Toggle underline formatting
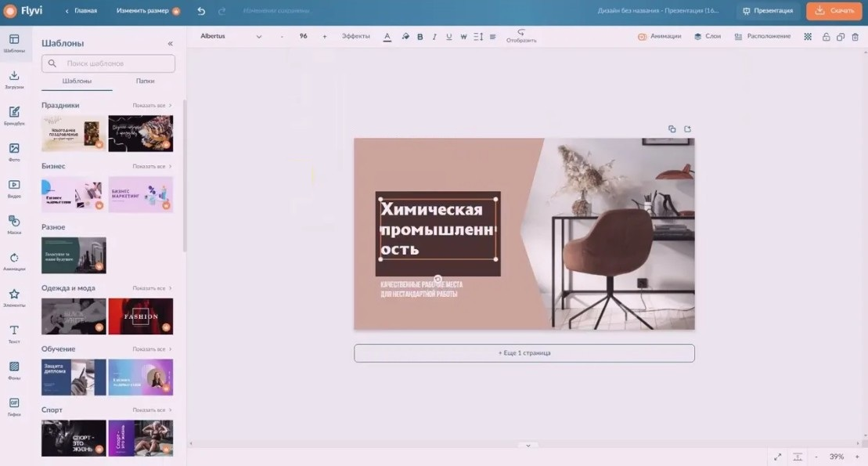This screenshot has width=868, height=466. pos(449,37)
